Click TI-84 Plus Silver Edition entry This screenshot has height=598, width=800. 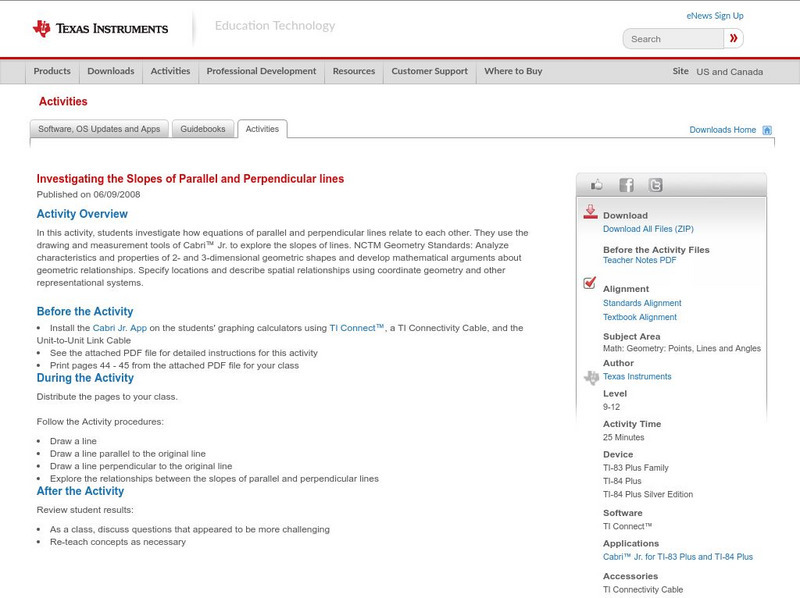point(648,494)
